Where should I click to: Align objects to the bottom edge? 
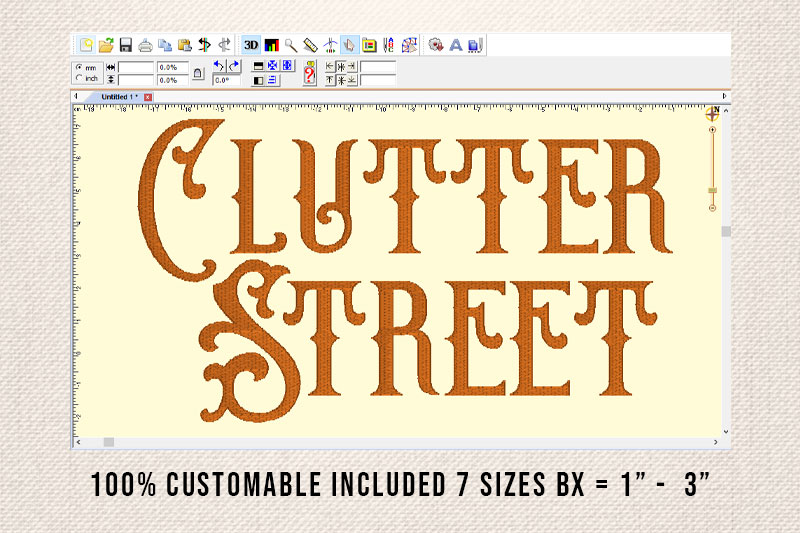[352, 80]
